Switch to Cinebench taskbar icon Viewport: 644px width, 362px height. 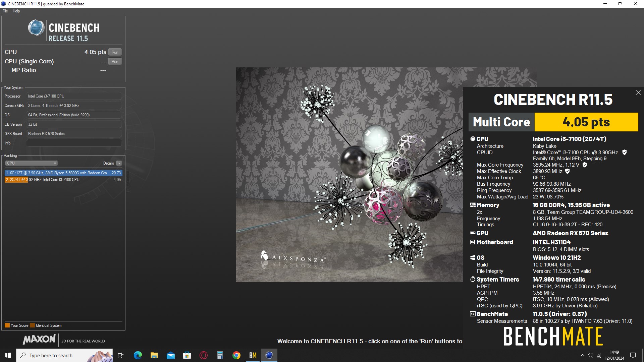point(269,355)
